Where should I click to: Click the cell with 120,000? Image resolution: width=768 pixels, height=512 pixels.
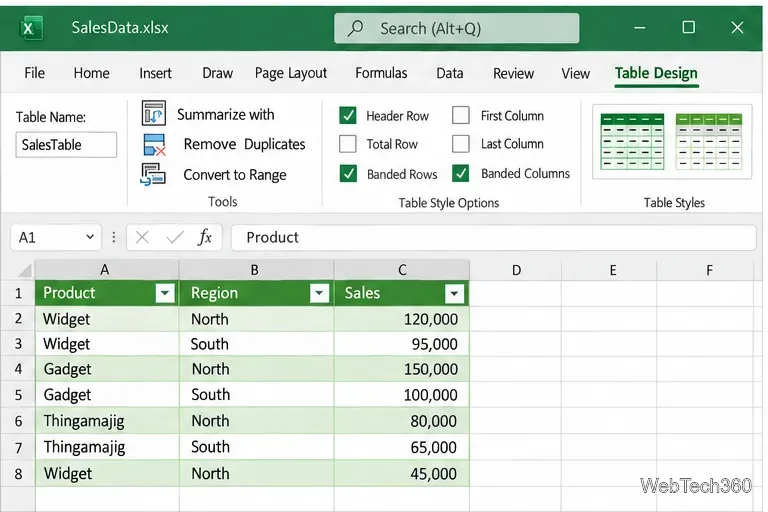(x=402, y=319)
